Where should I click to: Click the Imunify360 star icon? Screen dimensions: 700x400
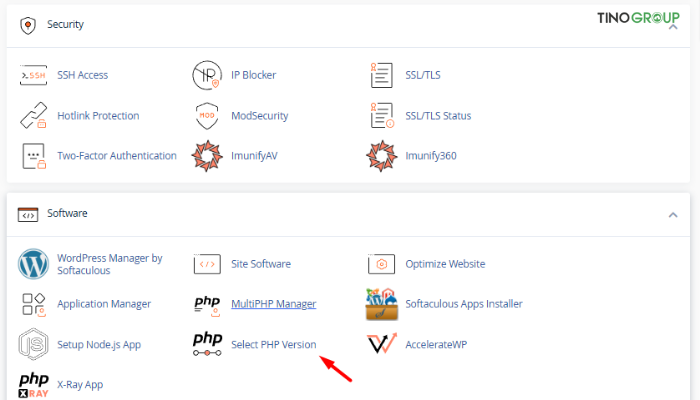[381, 156]
